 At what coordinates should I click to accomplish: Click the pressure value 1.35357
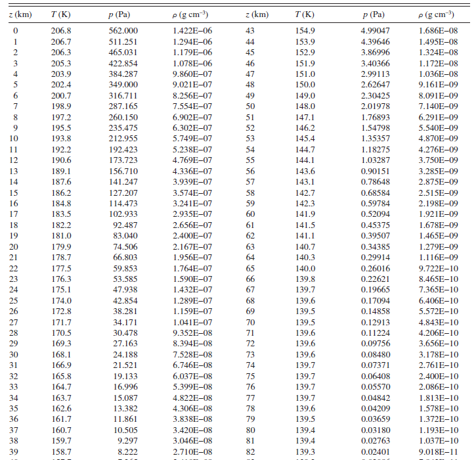375,138
